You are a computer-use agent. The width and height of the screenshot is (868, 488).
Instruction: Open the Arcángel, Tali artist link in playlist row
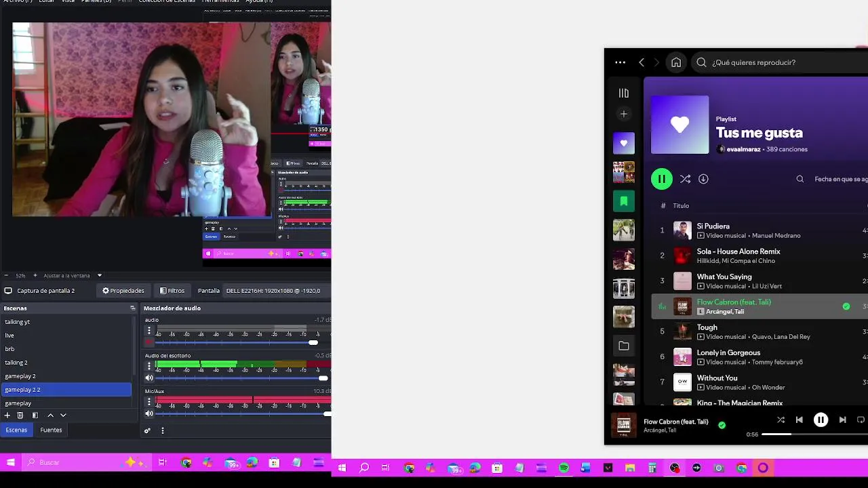click(x=725, y=312)
